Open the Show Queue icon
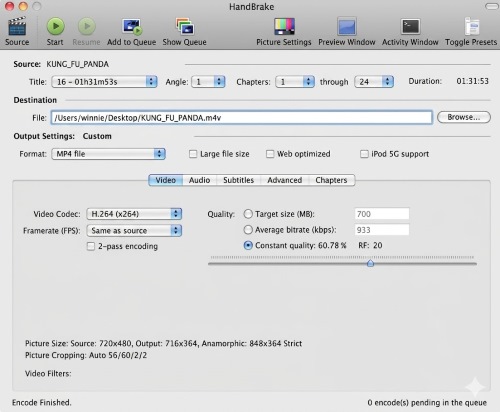Viewport: 500px width, 412px height. pyautogui.click(x=185, y=26)
